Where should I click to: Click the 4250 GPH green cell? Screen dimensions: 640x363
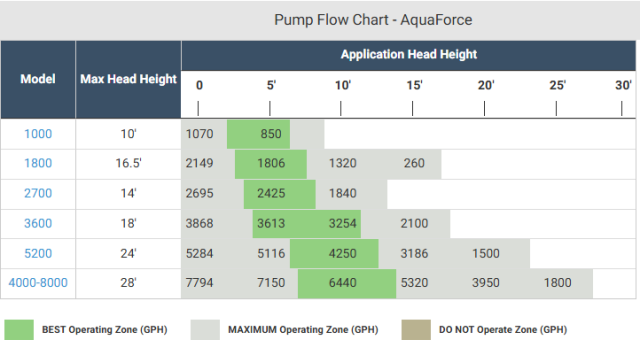tap(334, 254)
